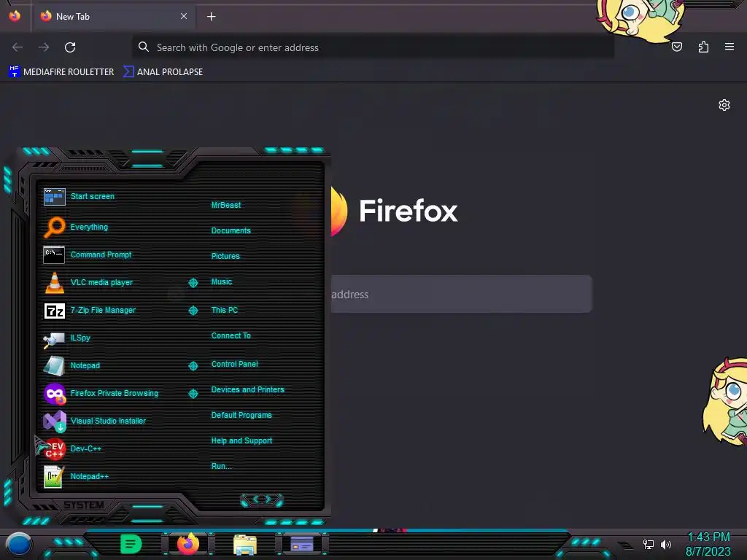Close the New Tab tab

(x=184, y=16)
